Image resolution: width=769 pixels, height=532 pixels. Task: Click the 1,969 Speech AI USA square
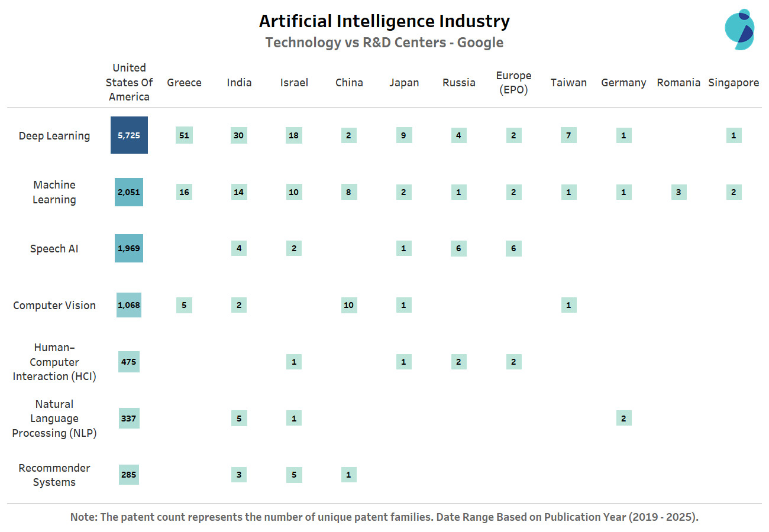click(129, 248)
